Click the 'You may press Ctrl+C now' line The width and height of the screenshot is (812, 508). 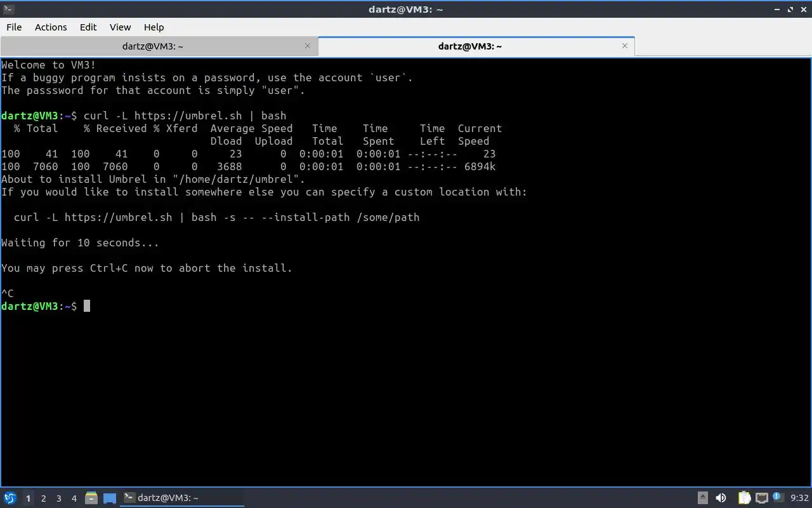147,268
